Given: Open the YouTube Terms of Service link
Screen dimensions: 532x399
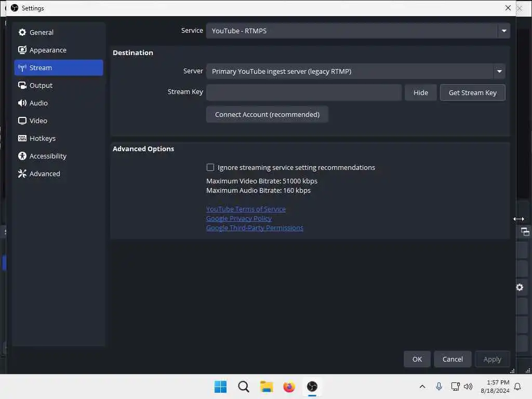Looking at the screenshot, I should tap(246, 209).
